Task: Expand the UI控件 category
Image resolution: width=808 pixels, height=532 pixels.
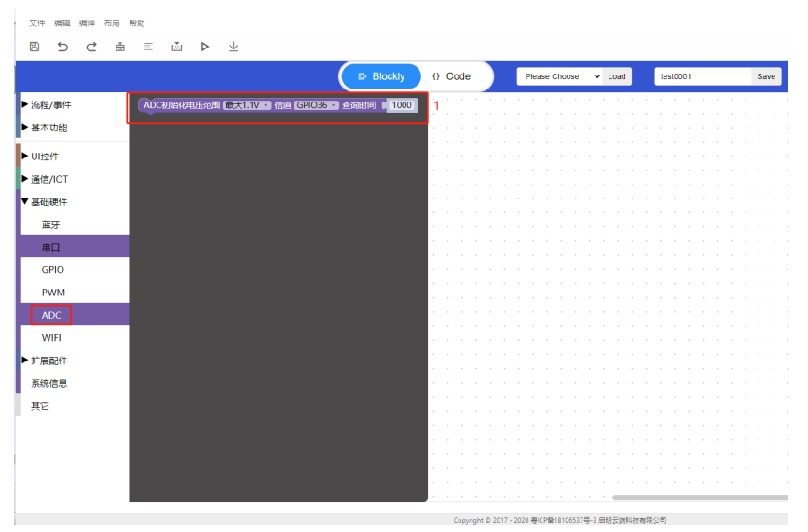Action: point(72,156)
